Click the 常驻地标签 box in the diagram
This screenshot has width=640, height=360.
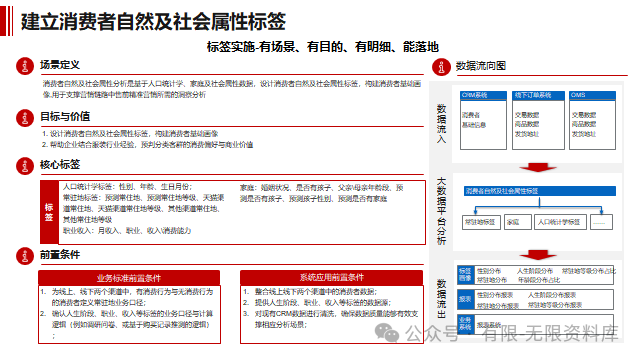click(x=481, y=222)
